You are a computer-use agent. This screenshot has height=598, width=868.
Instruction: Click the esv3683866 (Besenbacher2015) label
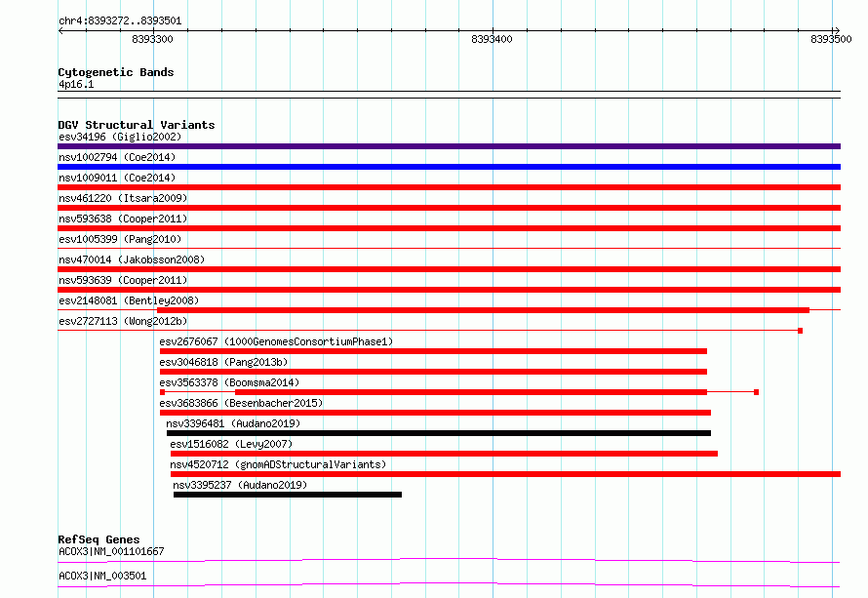click(x=241, y=403)
